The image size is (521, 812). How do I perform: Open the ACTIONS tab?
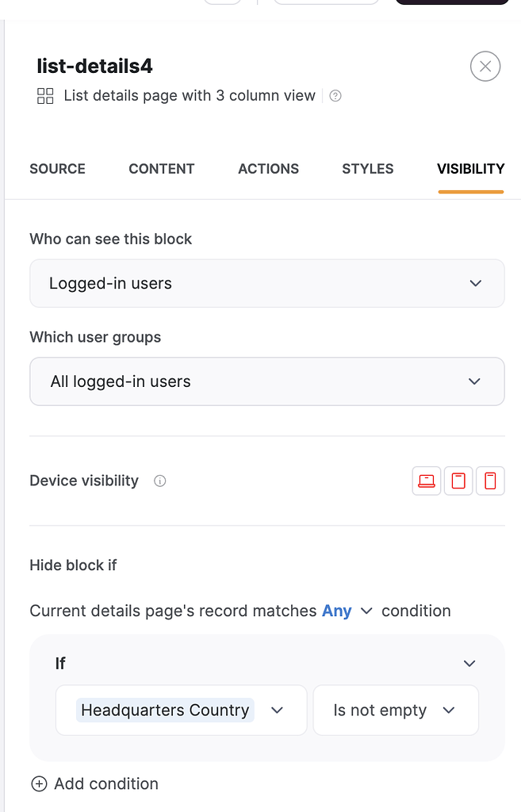coord(268,169)
